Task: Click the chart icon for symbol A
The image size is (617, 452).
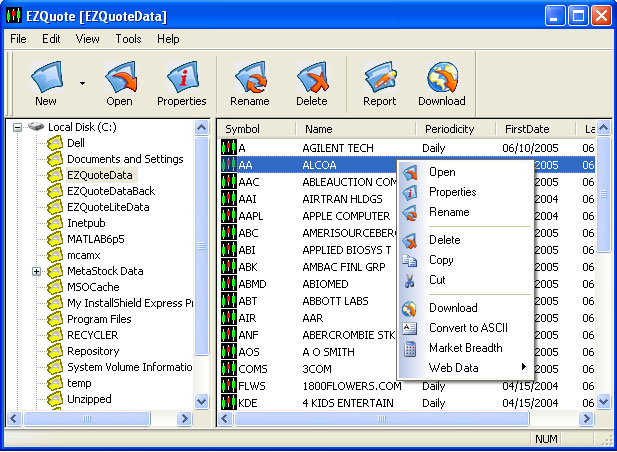Action: tap(229, 148)
